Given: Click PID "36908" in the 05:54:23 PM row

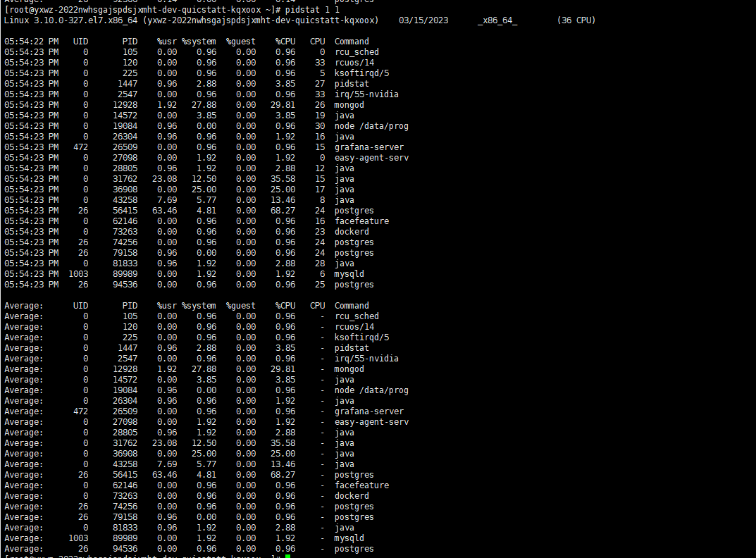Looking at the screenshot, I should [125, 190].
